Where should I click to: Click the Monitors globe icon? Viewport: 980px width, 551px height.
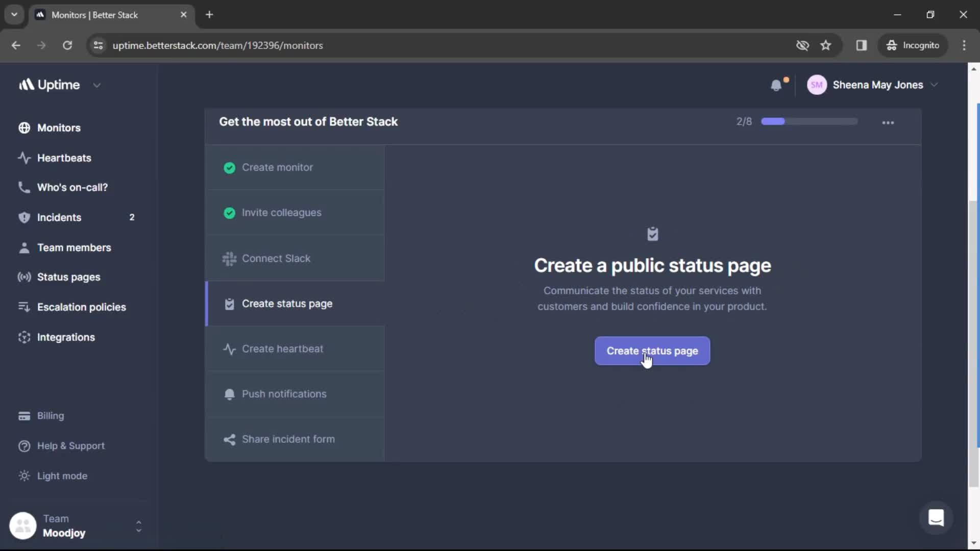point(24,128)
